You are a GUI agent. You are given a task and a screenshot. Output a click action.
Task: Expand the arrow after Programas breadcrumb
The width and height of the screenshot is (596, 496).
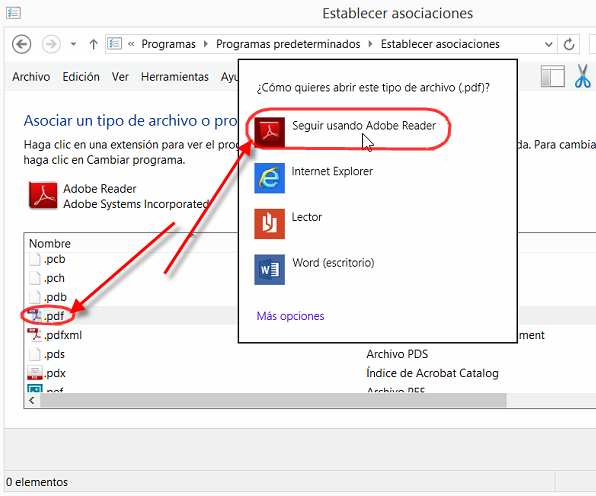click(x=206, y=44)
